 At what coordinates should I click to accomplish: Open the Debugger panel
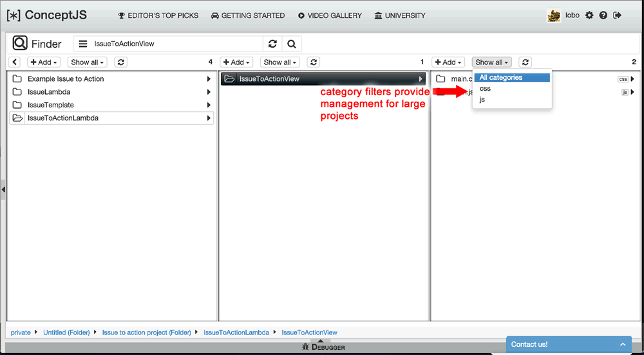(324, 347)
